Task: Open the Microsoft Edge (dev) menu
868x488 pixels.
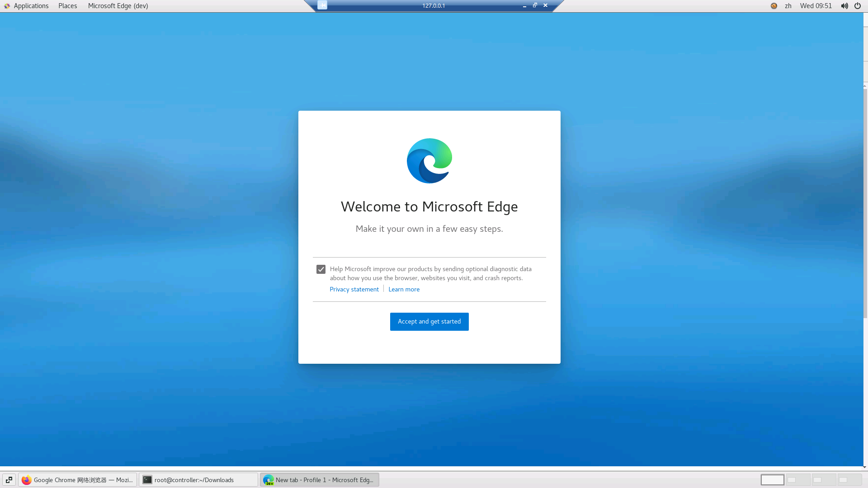Action: pyautogui.click(x=118, y=6)
